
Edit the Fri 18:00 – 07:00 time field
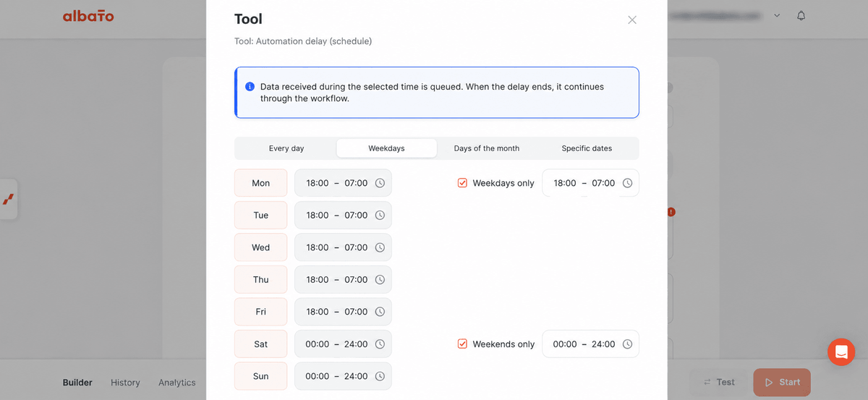click(343, 312)
